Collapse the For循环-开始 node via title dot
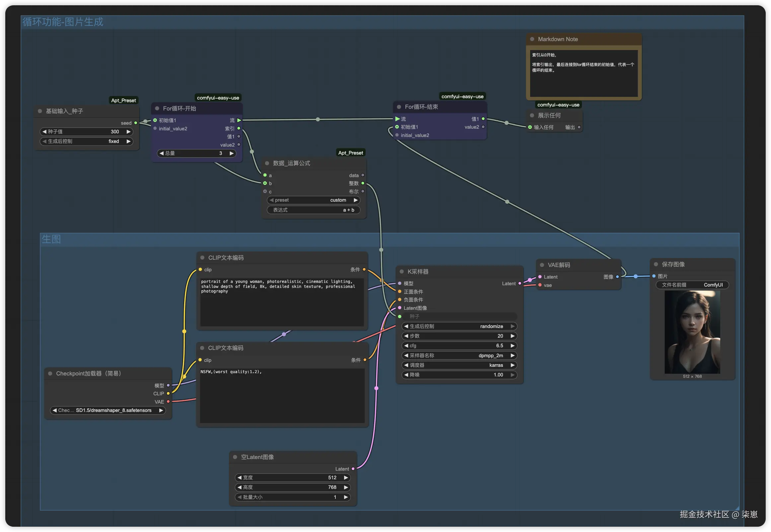Image resolution: width=771 pixels, height=532 pixels. click(x=157, y=108)
